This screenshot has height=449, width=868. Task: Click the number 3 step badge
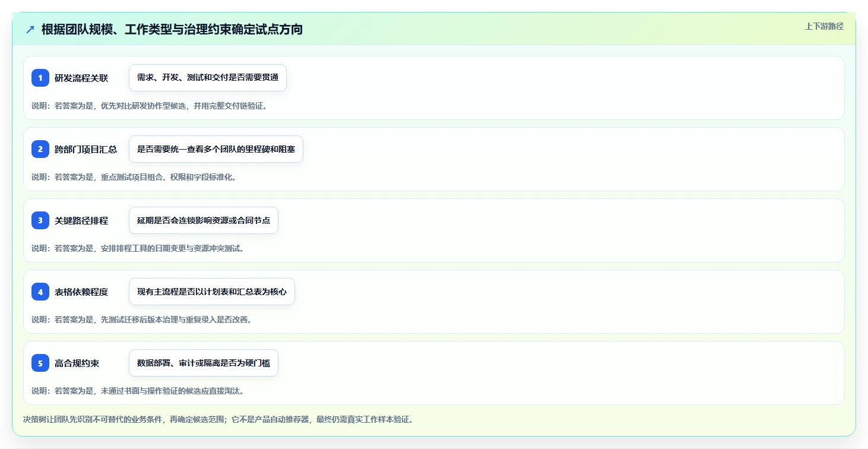point(40,220)
